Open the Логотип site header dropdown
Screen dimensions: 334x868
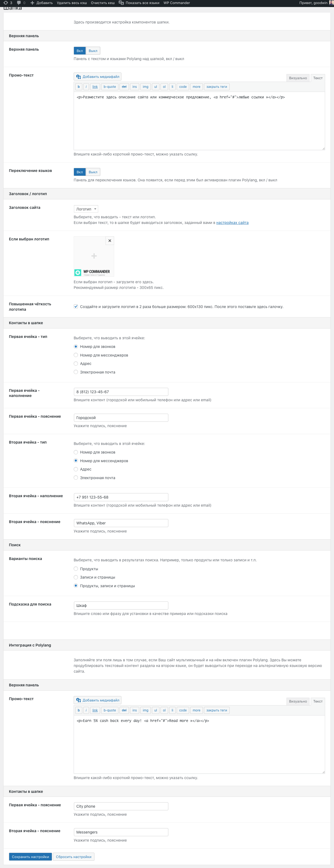click(86, 209)
